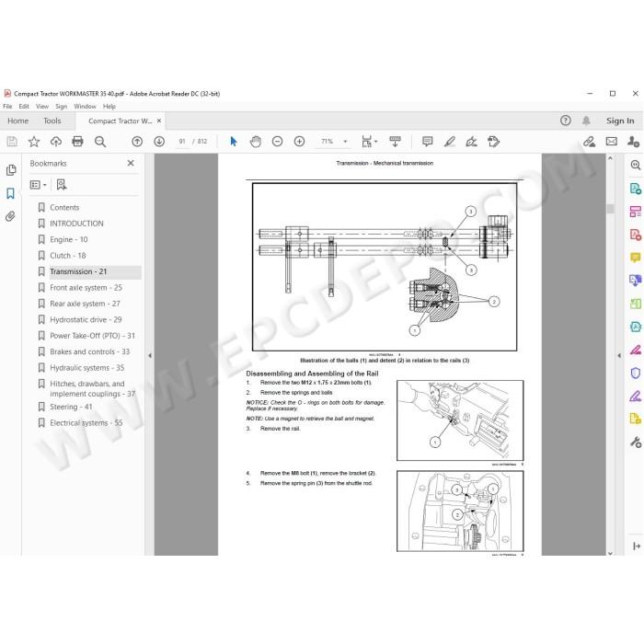Image resolution: width=644 pixels, height=644 pixels.
Task: Add the document to starred files
Action: click(x=34, y=142)
